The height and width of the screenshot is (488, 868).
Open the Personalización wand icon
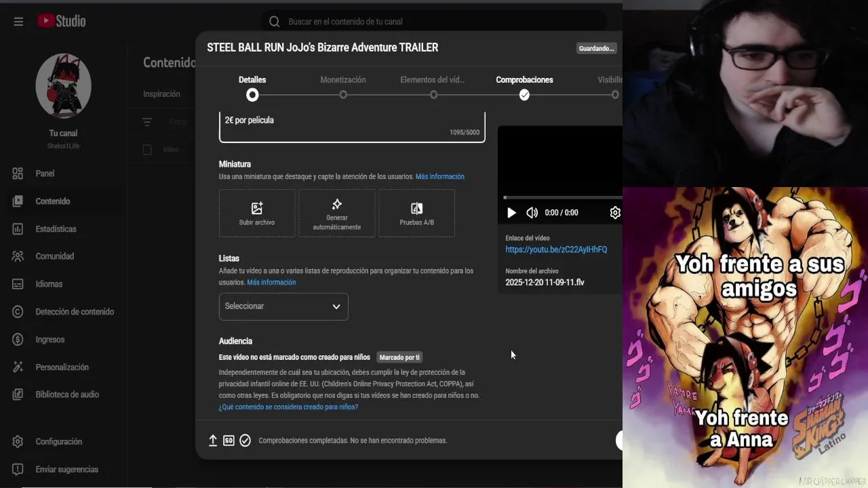pos(18,367)
